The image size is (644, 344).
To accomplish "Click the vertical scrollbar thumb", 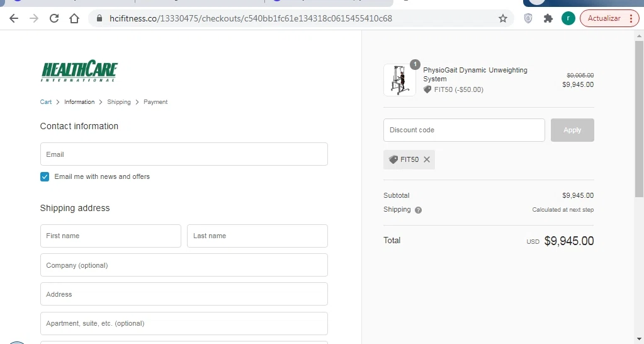I will 639,119.
